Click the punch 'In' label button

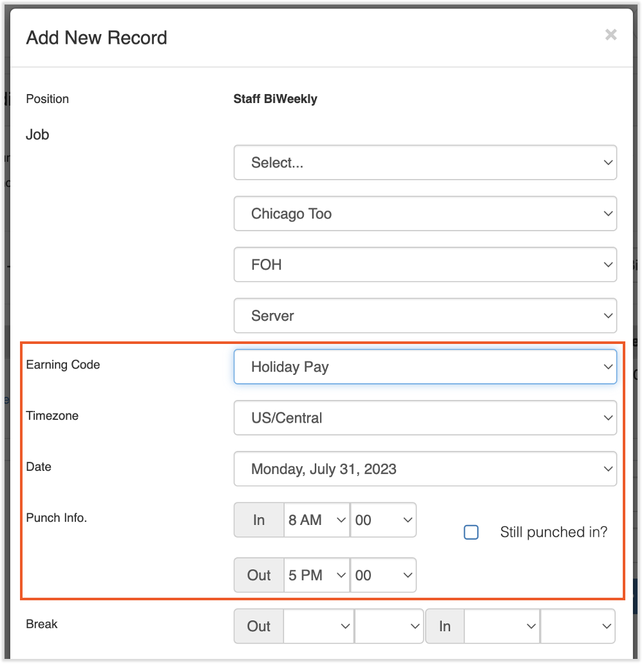[259, 520]
